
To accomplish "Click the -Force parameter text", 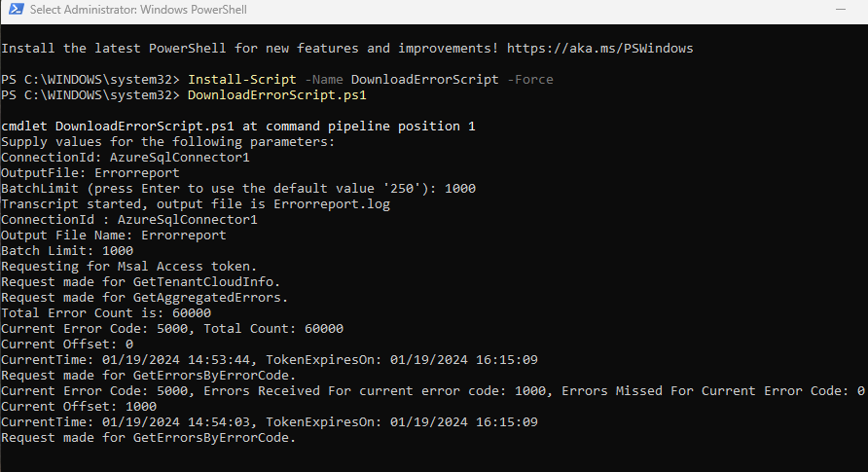I will 529,79.
